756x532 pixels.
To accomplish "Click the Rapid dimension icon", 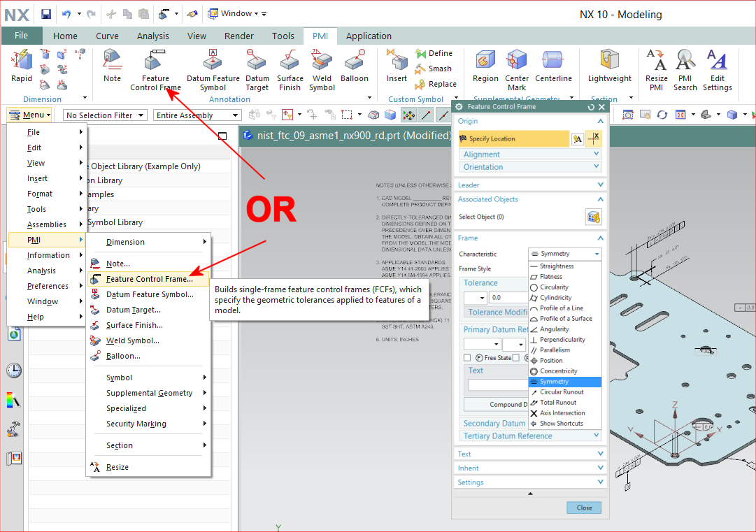I will coord(22,66).
